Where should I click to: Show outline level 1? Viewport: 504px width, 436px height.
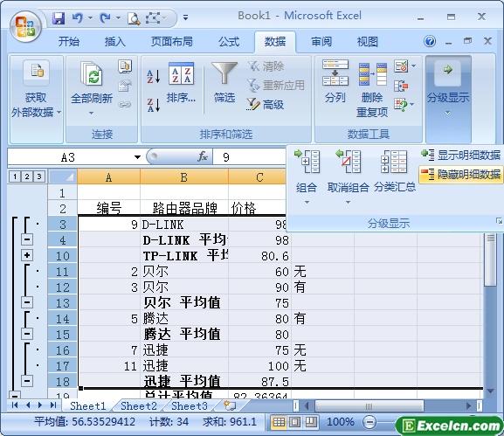tap(15, 176)
